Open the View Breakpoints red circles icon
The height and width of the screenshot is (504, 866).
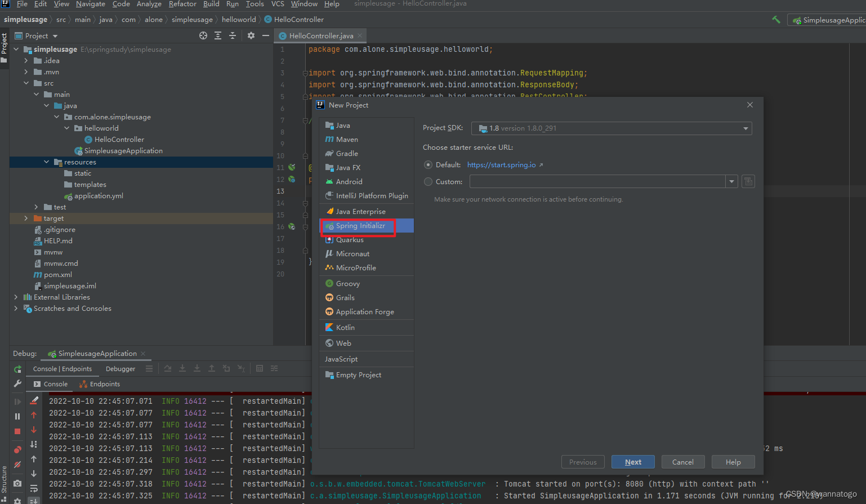(17, 449)
